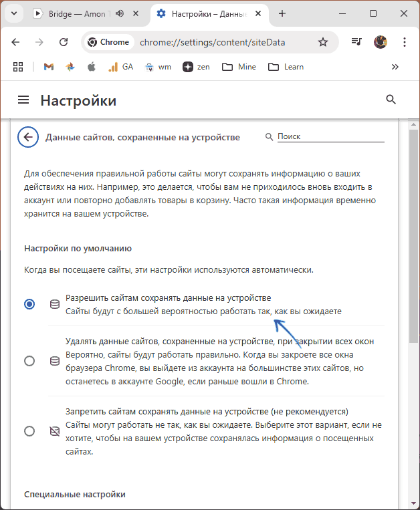
Task: Click the scrollbar down arrow
Action: (x=413, y=503)
